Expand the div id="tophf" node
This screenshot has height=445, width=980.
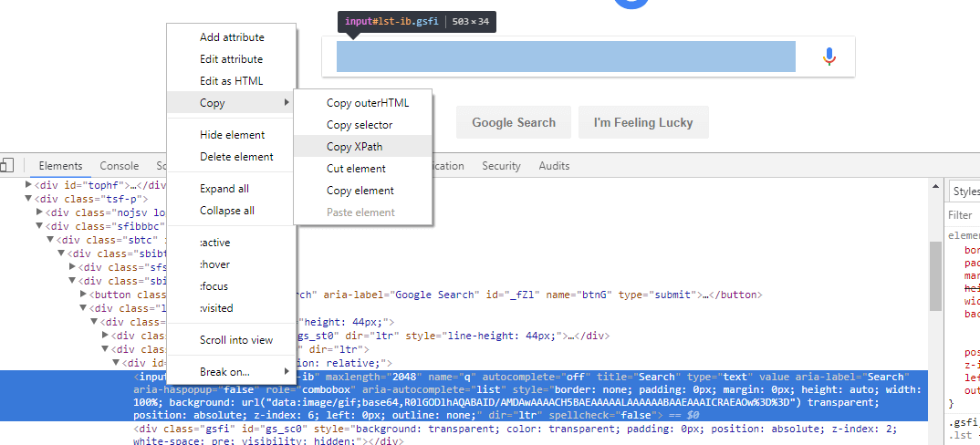click(28, 185)
